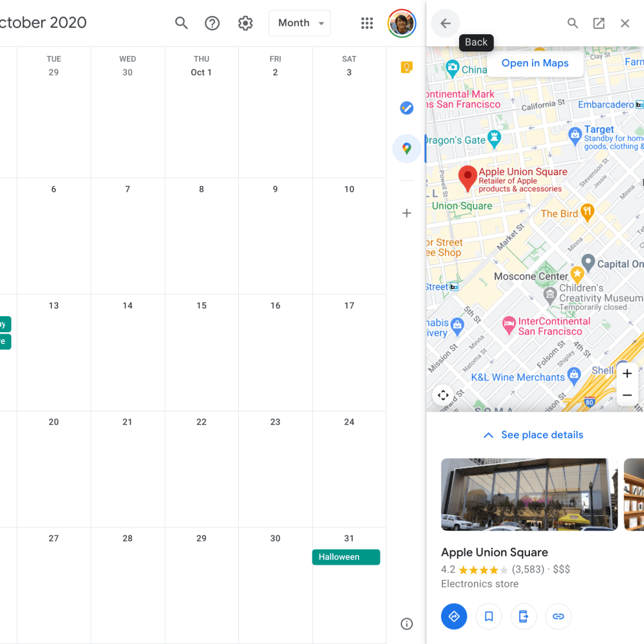644x644 pixels.
Task: Open the Settings gear menu
Action: tap(245, 23)
